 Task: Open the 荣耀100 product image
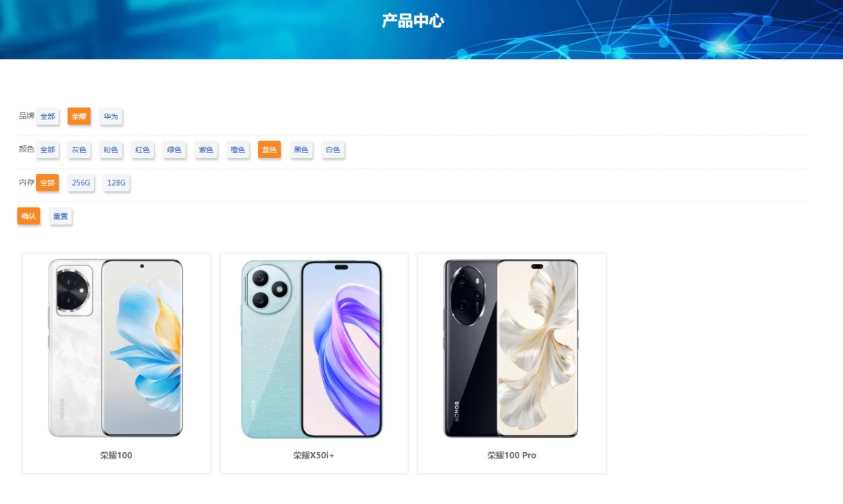click(116, 348)
